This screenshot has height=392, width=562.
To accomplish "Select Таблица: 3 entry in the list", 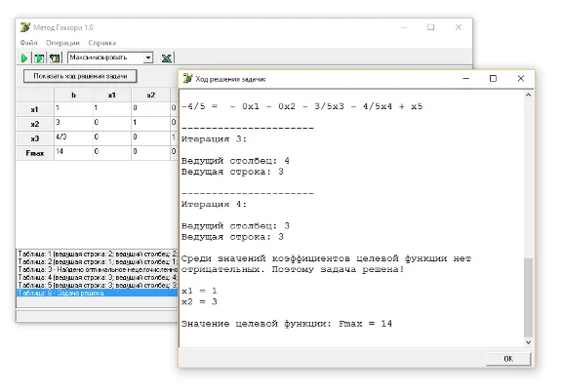I will pyautogui.click(x=98, y=269).
